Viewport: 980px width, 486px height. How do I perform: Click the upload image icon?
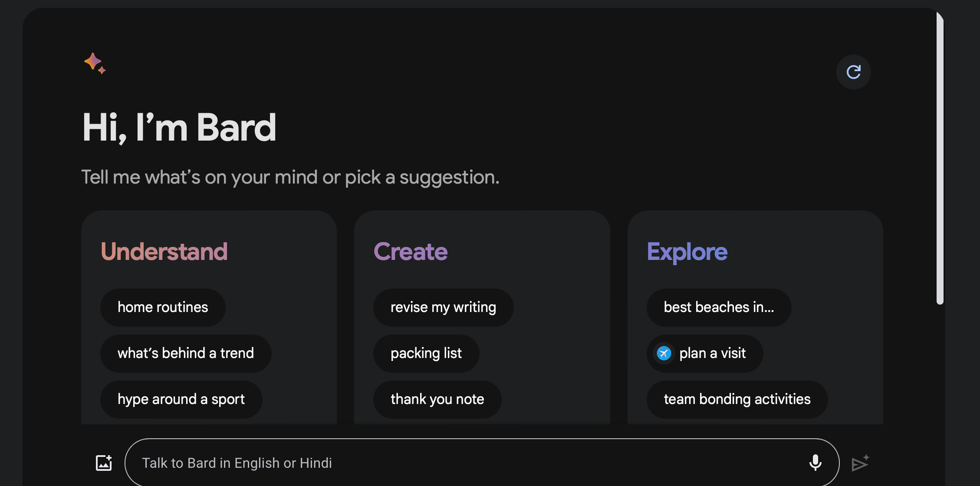click(104, 463)
